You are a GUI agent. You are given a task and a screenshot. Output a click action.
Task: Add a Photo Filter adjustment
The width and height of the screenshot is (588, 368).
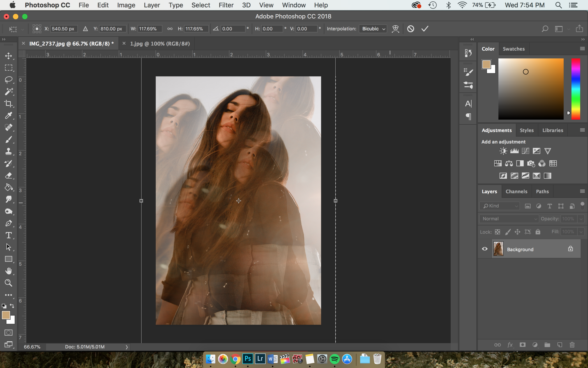coord(531,164)
